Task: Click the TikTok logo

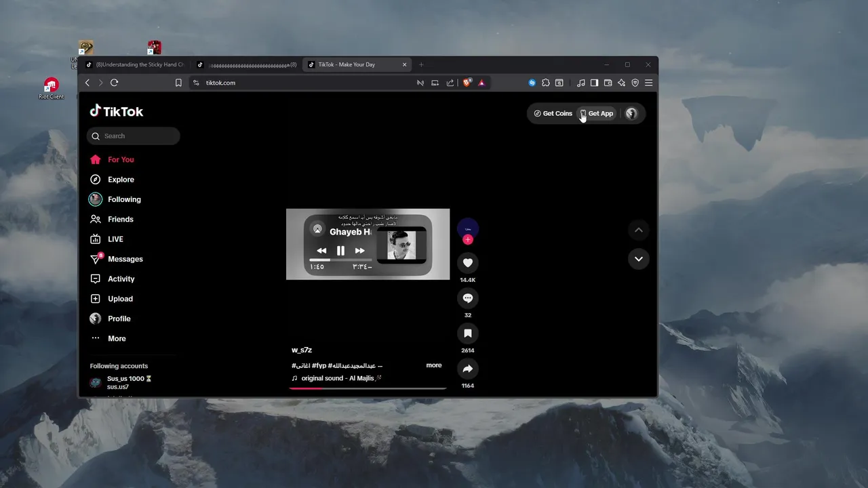Action: 116,112
